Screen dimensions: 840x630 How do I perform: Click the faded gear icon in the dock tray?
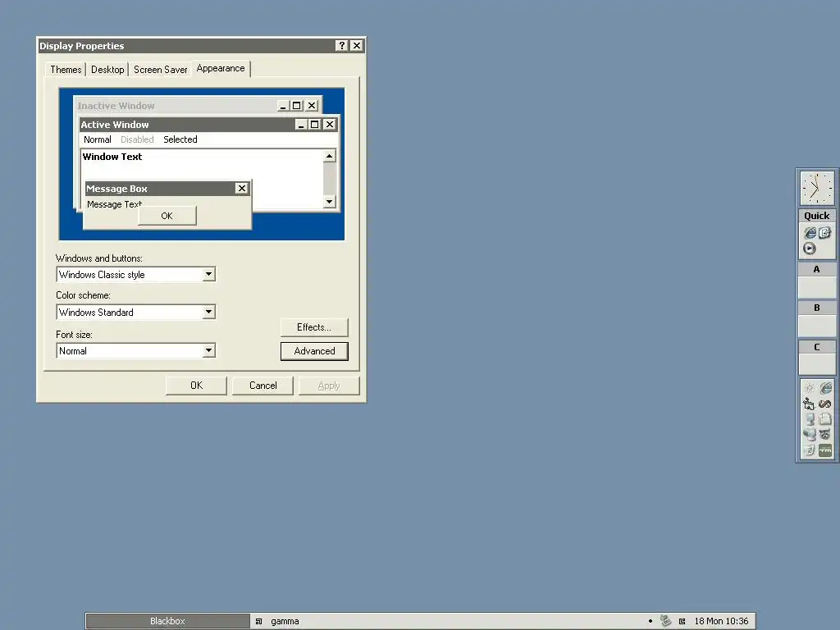809,387
